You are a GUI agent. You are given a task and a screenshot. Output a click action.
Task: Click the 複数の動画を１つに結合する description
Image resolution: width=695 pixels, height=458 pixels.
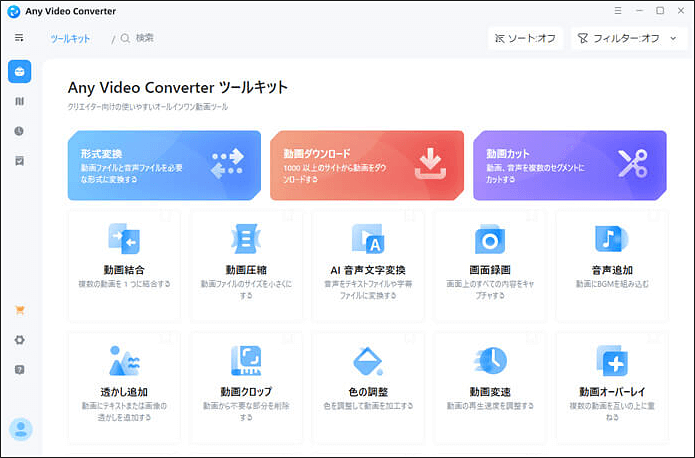point(124,284)
